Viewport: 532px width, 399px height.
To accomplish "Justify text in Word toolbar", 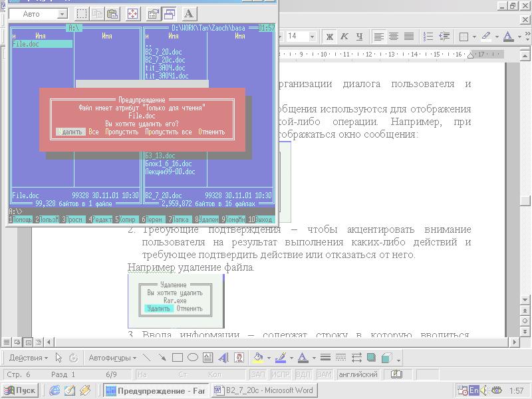I will [x=409, y=37].
